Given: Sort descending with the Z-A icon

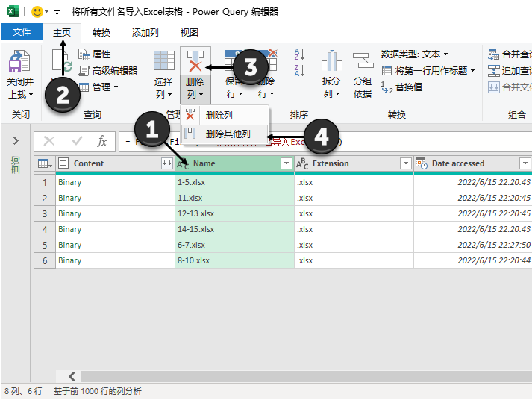Looking at the screenshot, I should [299, 70].
